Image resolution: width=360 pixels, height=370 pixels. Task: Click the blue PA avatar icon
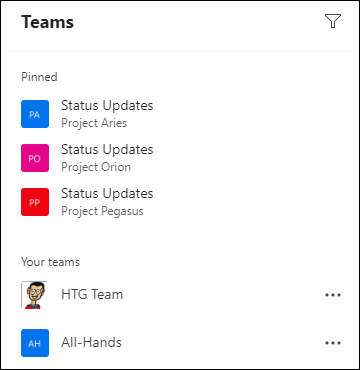(35, 114)
